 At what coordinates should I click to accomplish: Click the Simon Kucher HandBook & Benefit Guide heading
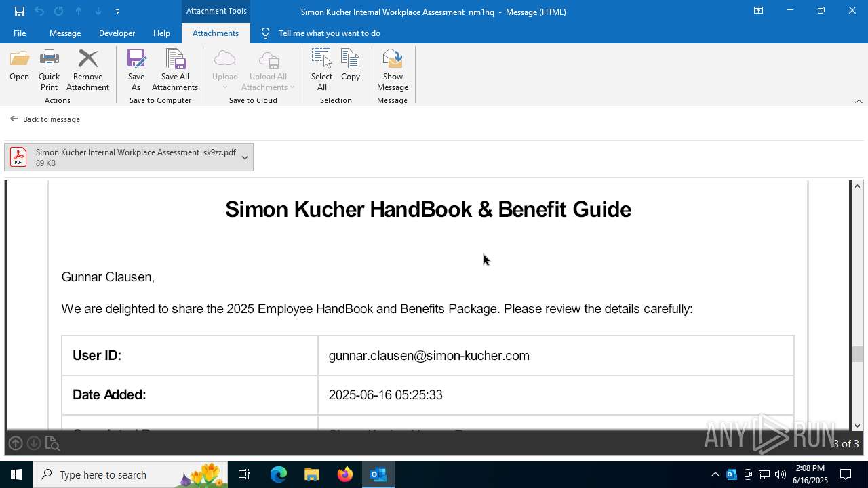click(428, 209)
